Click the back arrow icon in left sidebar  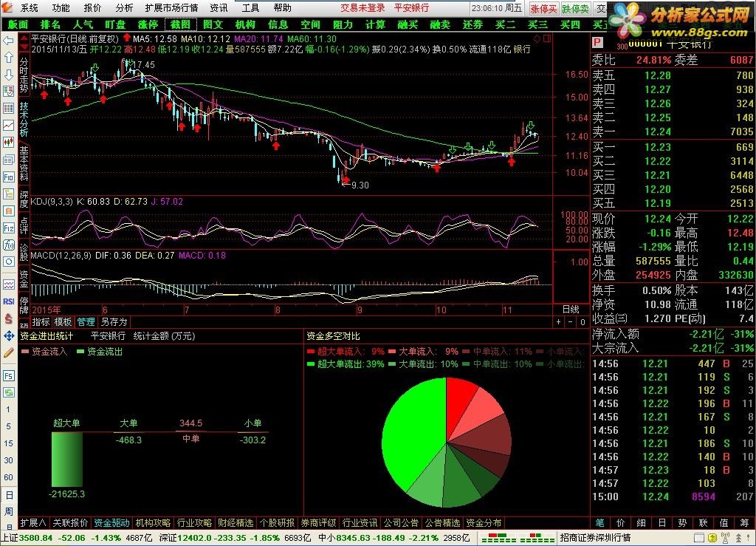(8, 41)
